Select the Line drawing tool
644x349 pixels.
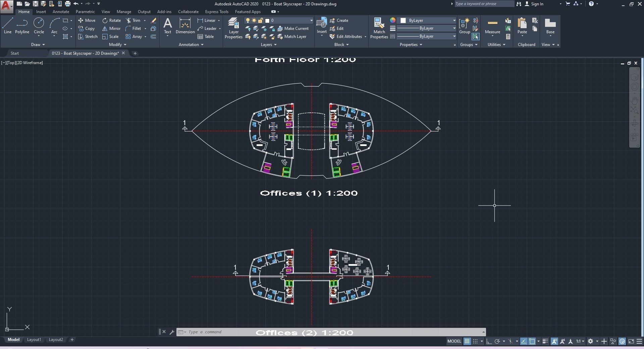coord(8,26)
